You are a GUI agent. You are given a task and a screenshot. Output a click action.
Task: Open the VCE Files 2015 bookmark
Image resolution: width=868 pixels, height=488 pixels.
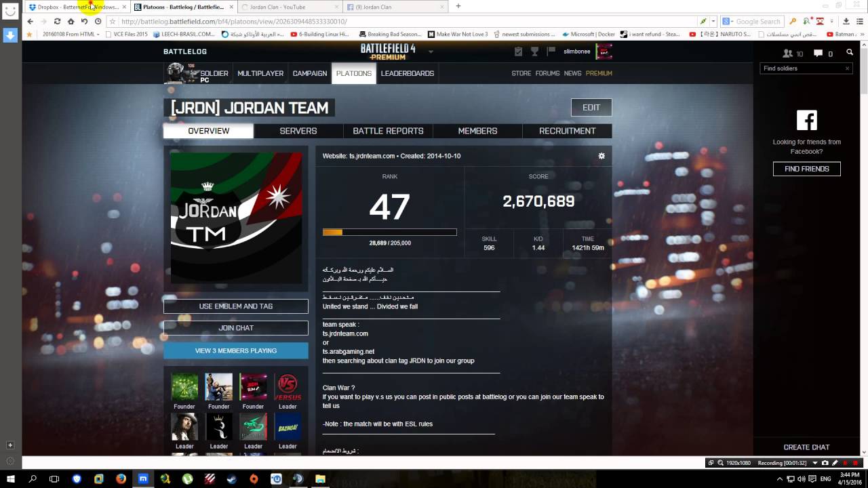click(127, 34)
